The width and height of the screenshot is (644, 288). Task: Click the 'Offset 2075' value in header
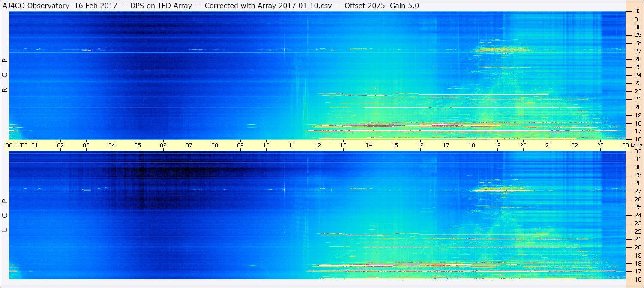pyautogui.click(x=365, y=6)
